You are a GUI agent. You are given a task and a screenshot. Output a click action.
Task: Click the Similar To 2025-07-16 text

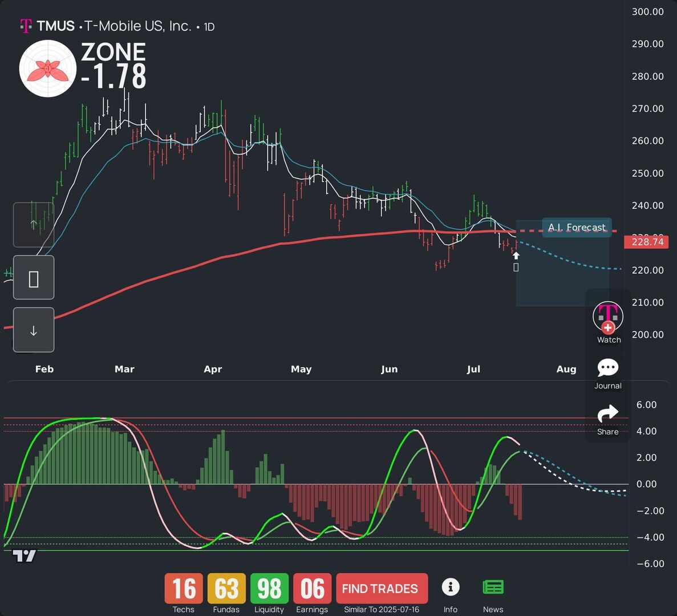[382, 610]
